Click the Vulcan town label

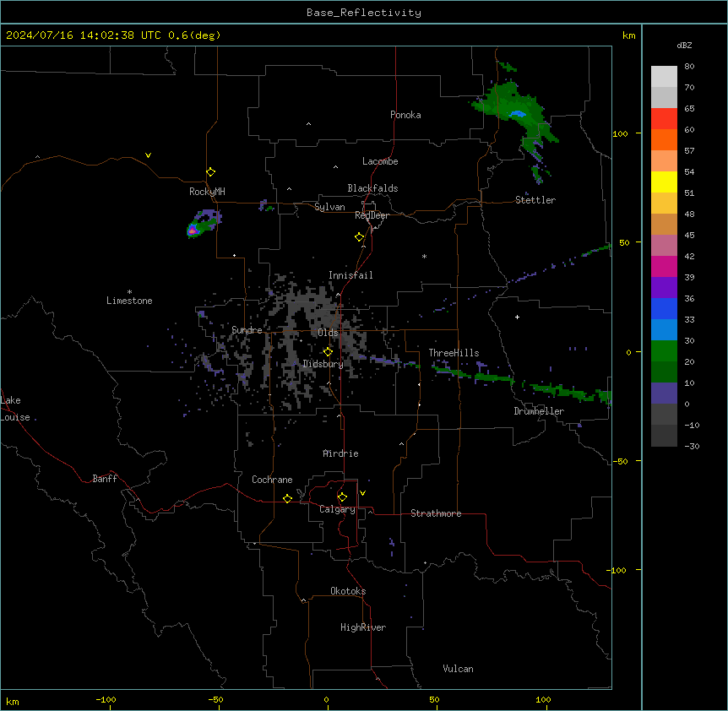458,669
